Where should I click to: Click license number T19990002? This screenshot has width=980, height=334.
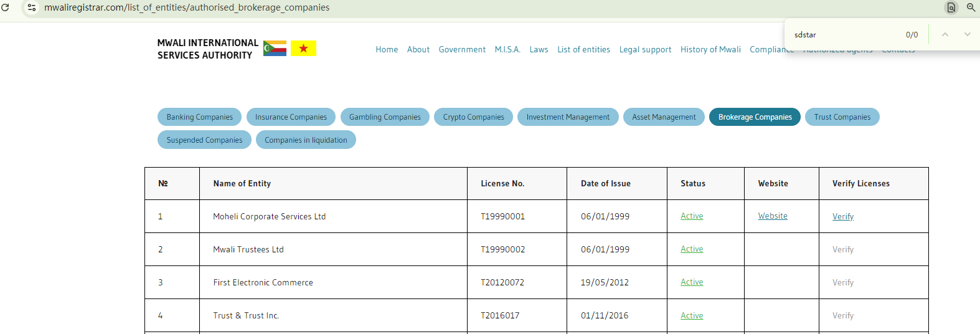[502, 250]
